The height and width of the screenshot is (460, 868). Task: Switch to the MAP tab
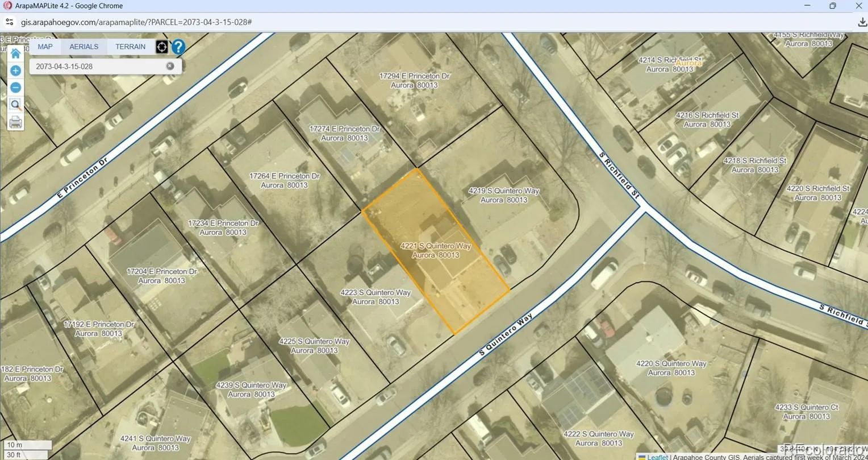[x=45, y=47]
